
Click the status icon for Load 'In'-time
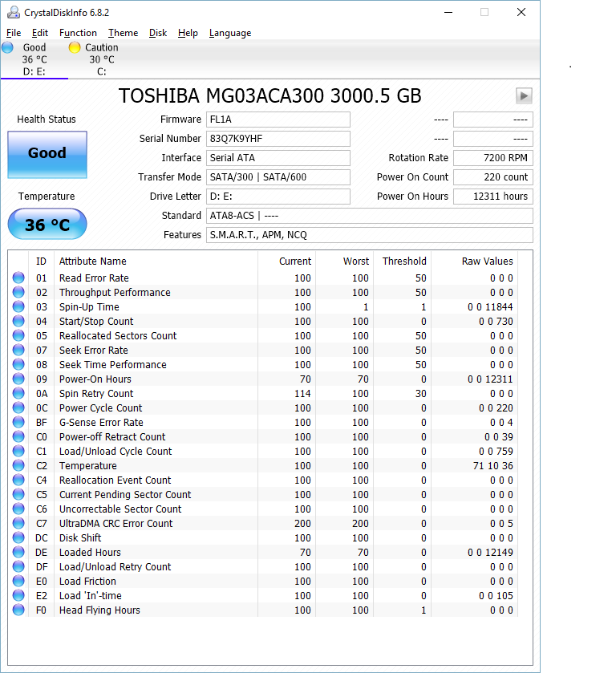(x=18, y=595)
